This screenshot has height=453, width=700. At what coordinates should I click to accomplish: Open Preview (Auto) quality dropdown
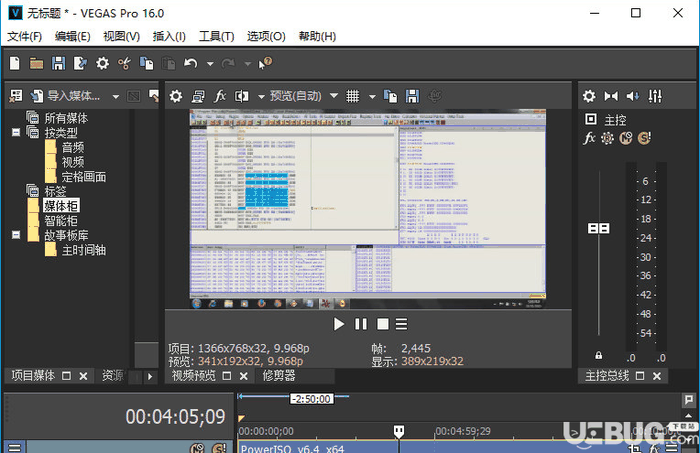click(304, 96)
